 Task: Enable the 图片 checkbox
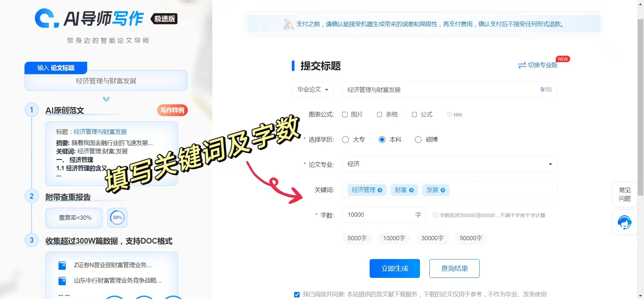[345, 114]
